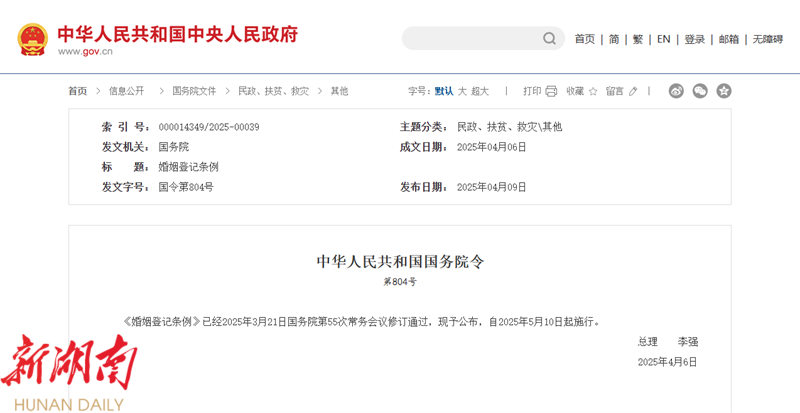
Task: Click the print (打印) printer icon
Action: click(551, 91)
